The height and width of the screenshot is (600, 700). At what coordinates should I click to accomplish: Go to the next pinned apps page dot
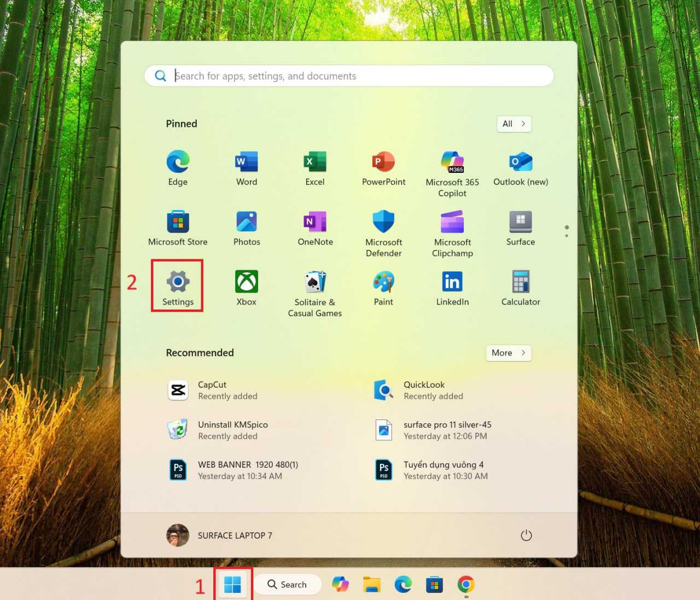click(567, 236)
